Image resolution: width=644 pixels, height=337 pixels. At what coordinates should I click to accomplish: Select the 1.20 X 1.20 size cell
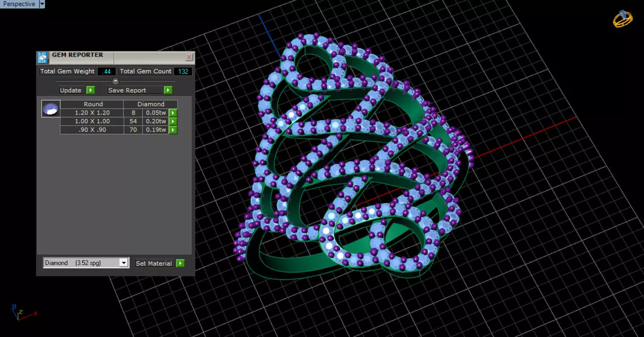tap(92, 113)
